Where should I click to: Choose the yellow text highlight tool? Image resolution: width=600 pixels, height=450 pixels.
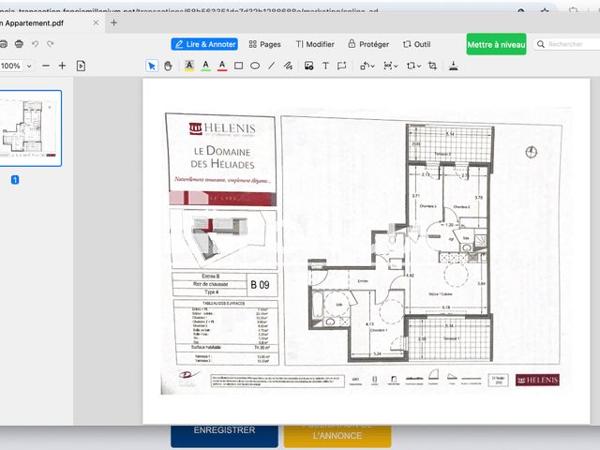click(189, 66)
